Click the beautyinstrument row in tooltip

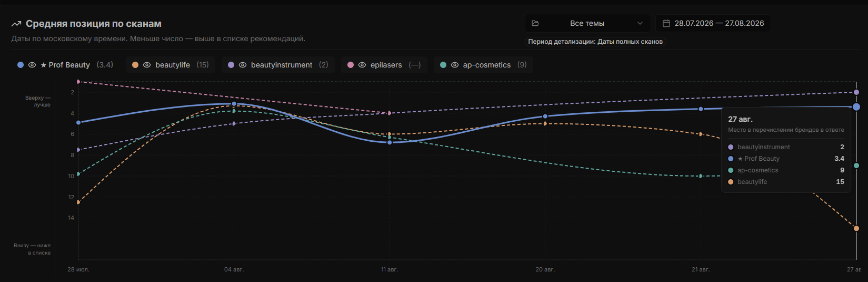coord(786,147)
